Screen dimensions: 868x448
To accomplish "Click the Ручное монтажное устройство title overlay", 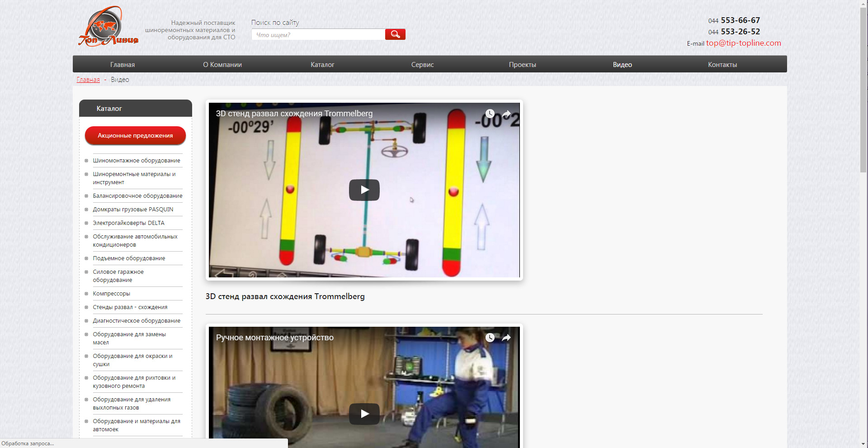I will [275, 338].
